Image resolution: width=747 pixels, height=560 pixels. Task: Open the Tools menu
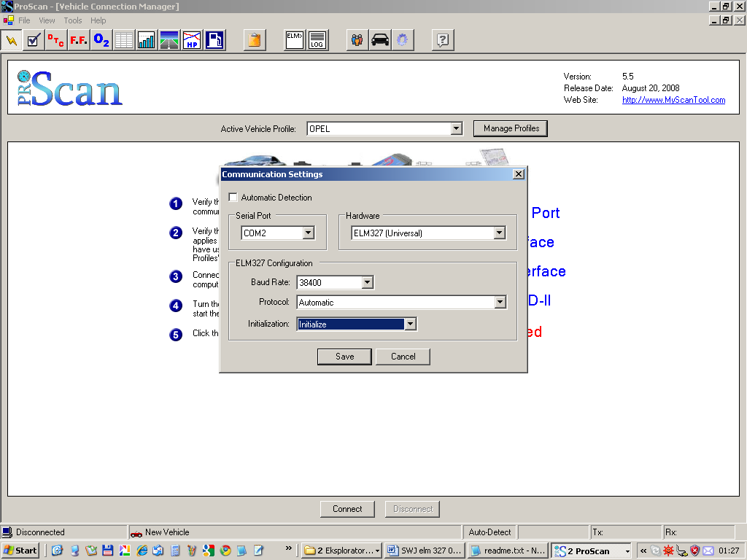pyautogui.click(x=73, y=20)
